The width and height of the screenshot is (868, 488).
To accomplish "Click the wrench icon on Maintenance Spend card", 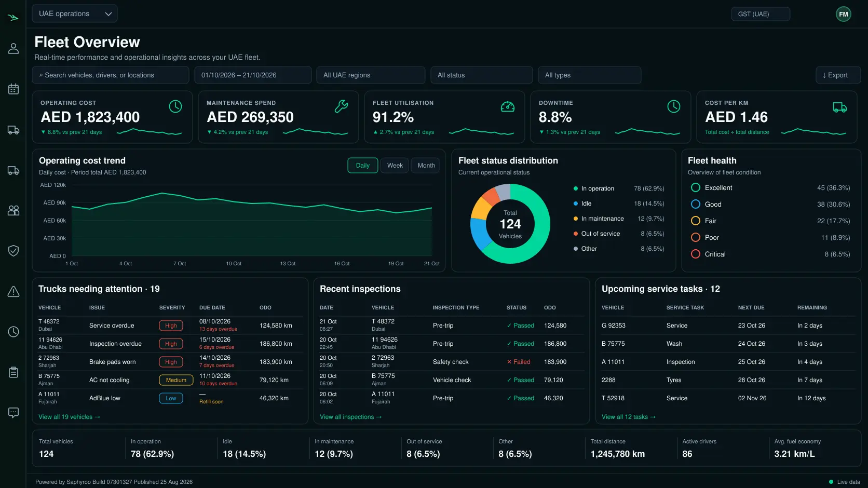I will (341, 106).
